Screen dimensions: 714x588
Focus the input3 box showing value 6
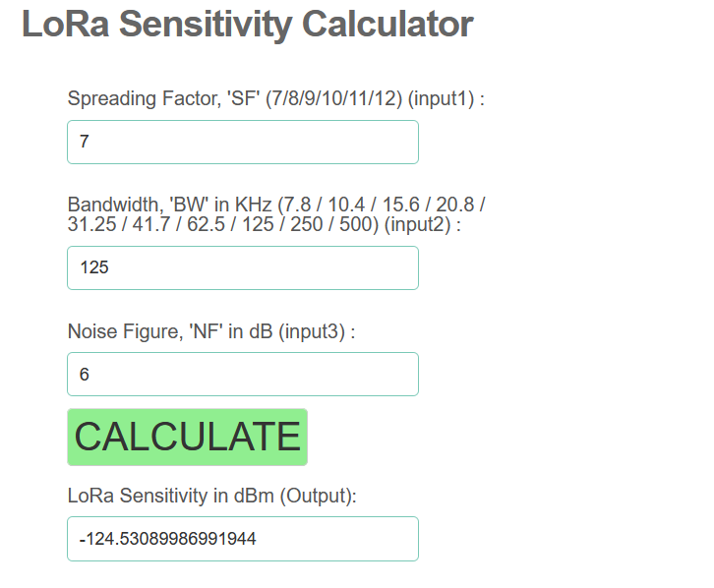coord(242,374)
